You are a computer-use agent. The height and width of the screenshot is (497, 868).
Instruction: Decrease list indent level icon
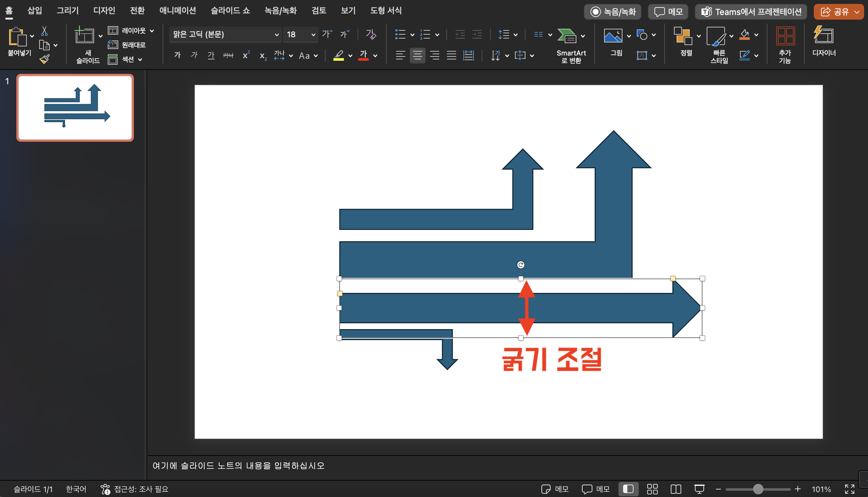[x=460, y=35]
